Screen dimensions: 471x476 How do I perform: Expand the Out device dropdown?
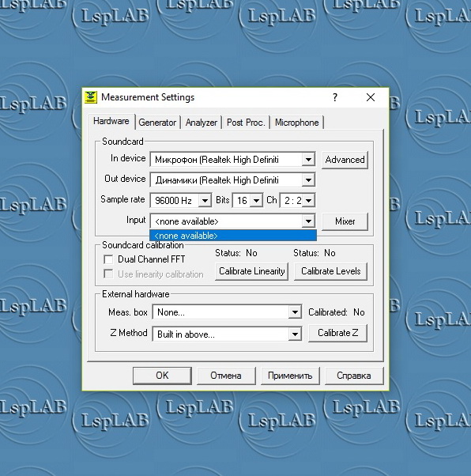click(308, 180)
